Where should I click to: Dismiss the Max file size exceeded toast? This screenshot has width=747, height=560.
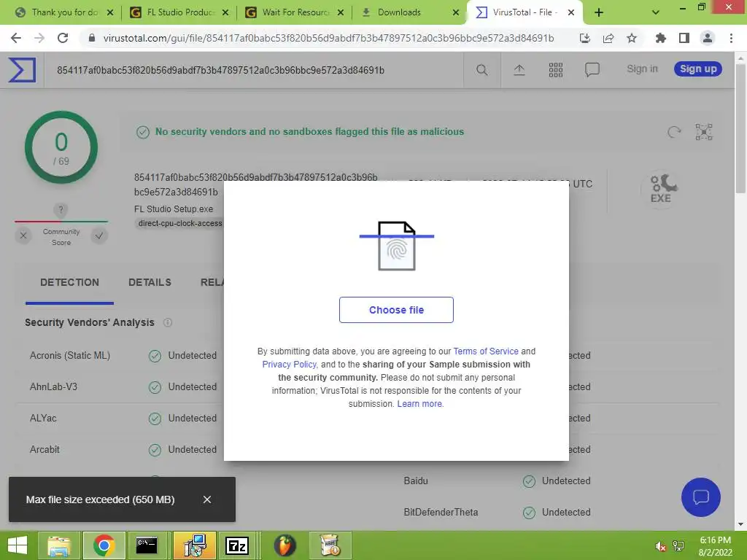206,499
